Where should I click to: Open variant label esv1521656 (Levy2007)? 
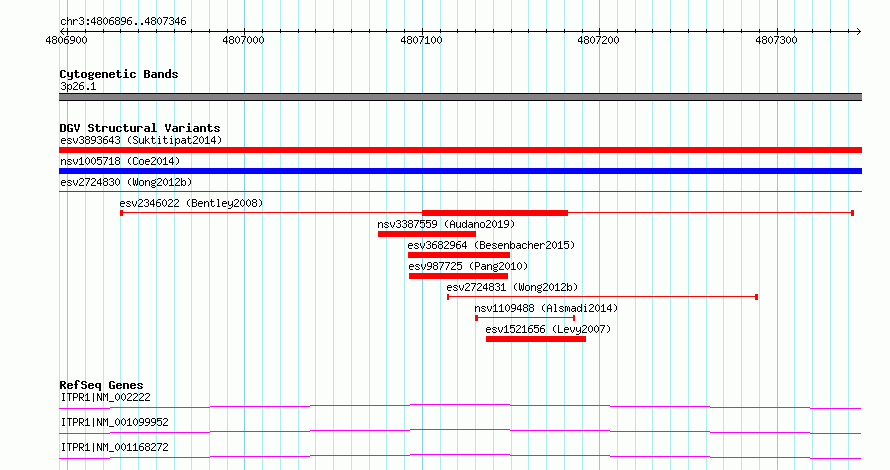[x=548, y=329]
